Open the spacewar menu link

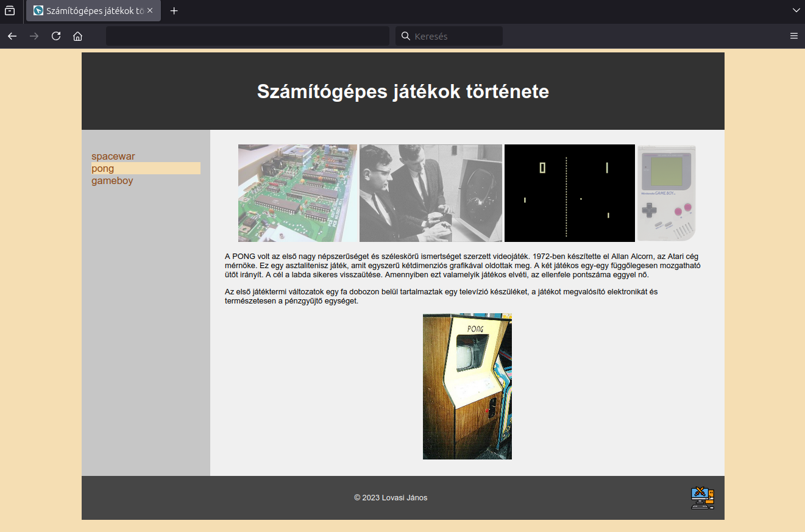coord(113,157)
